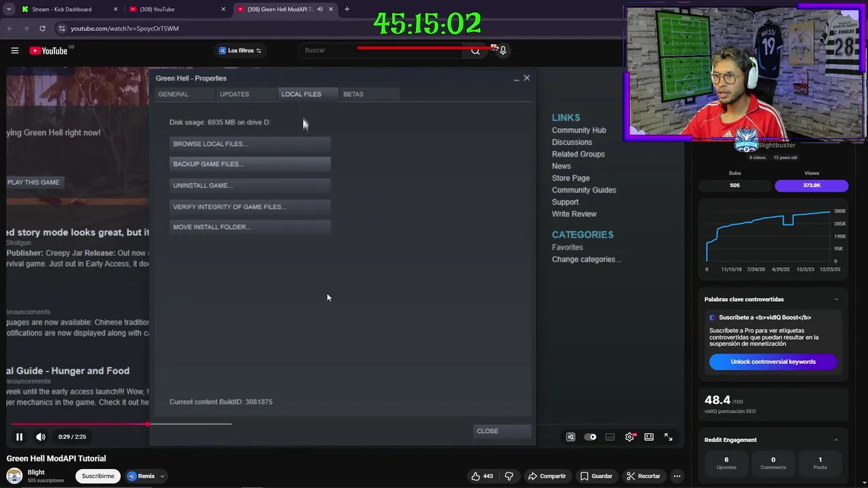Click PLAY THIS GAME button
The image size is (868, 488).
click(34, 182)
